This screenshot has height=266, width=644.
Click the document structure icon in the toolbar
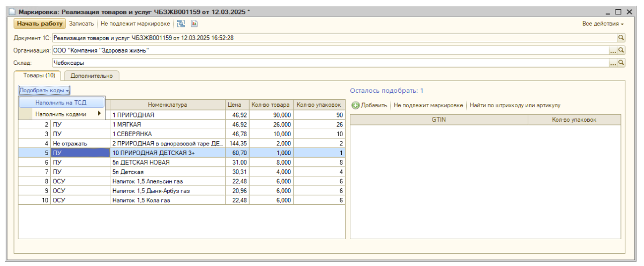click(x=181, y=24)
